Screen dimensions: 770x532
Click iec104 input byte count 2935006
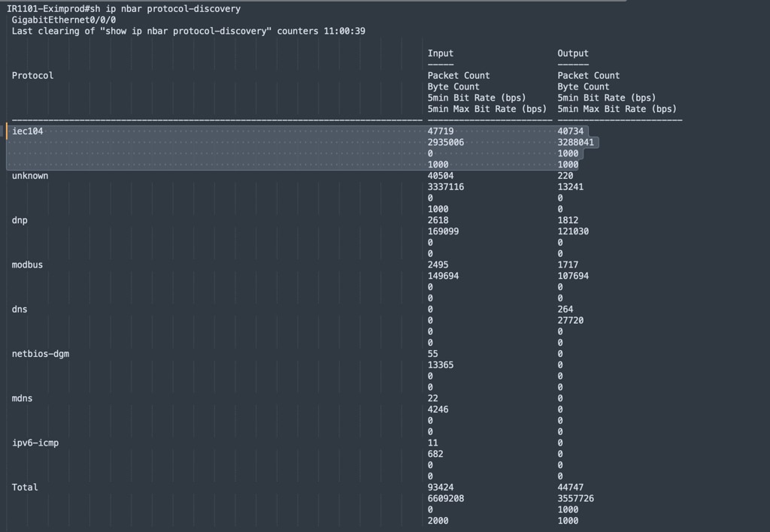(x=445, y=142)
